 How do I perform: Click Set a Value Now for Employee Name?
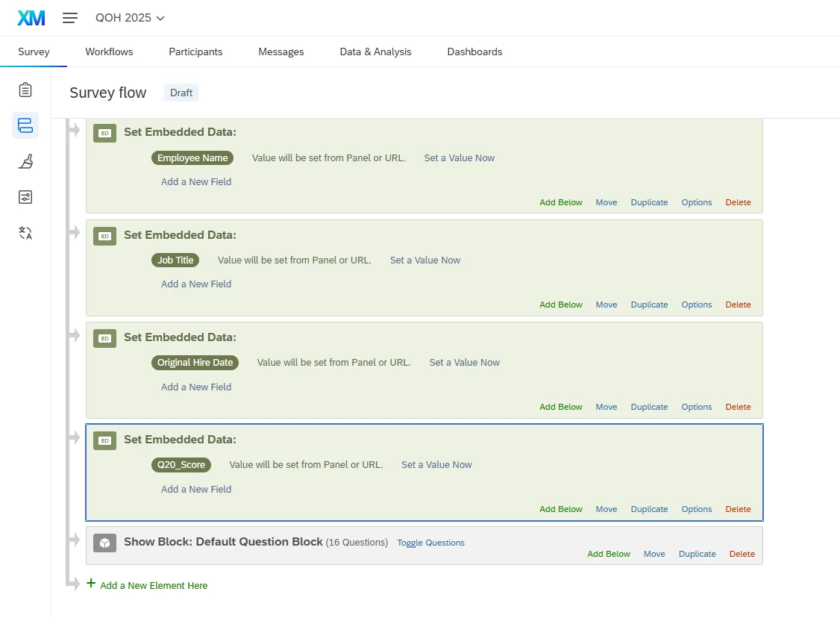pos(459,158)
